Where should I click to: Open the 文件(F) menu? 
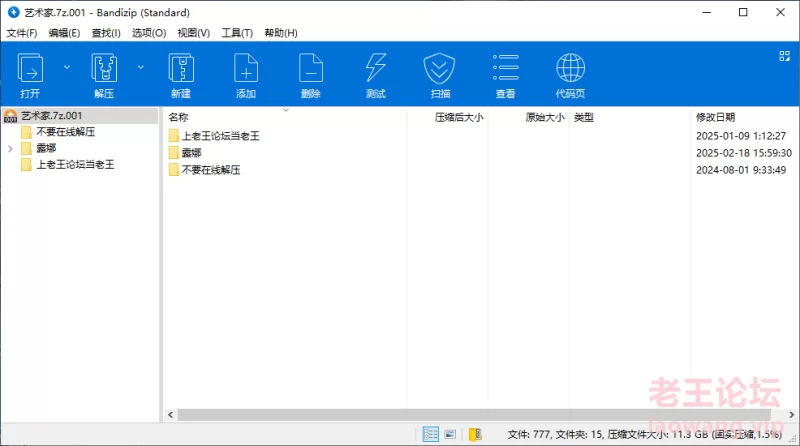click(21, 33)
